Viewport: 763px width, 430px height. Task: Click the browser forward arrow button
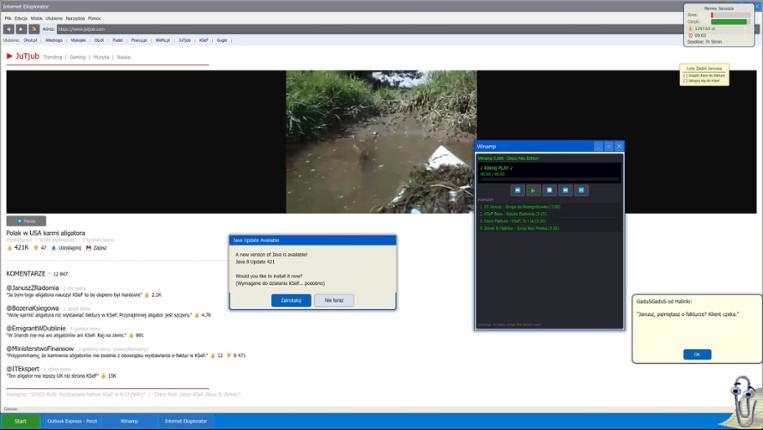tap(21, 29)
